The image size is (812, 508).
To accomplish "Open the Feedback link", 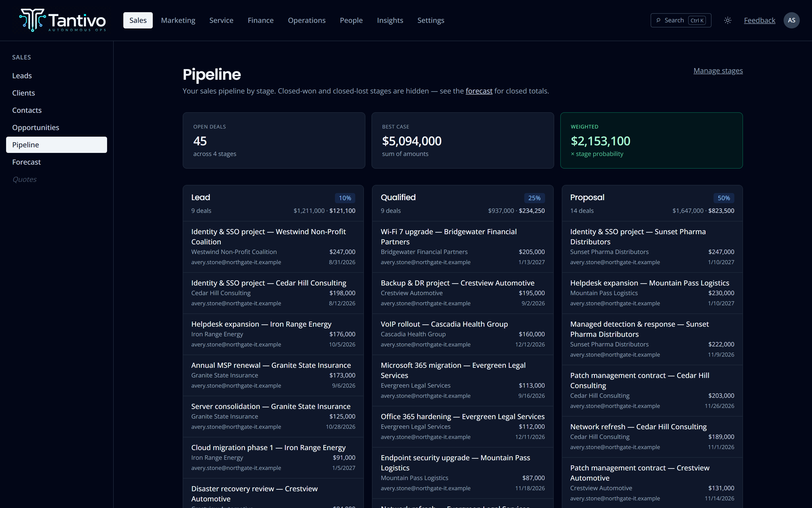I will click(760, 21).
